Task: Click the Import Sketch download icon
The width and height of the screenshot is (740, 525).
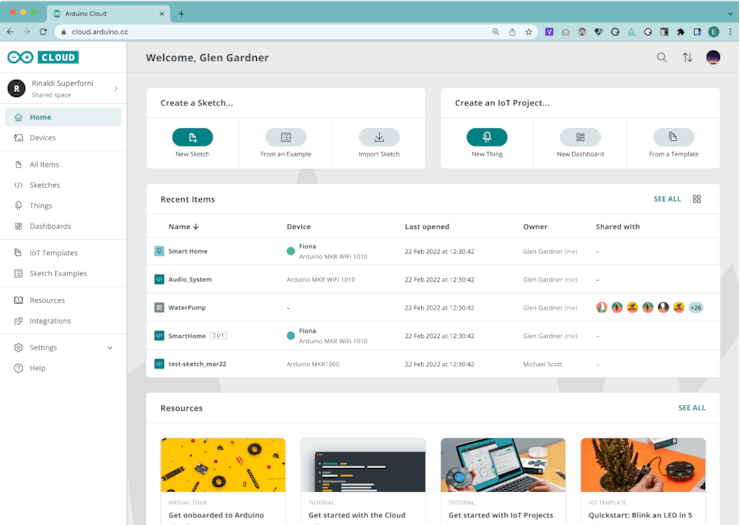Action: (x=379, y=137)
